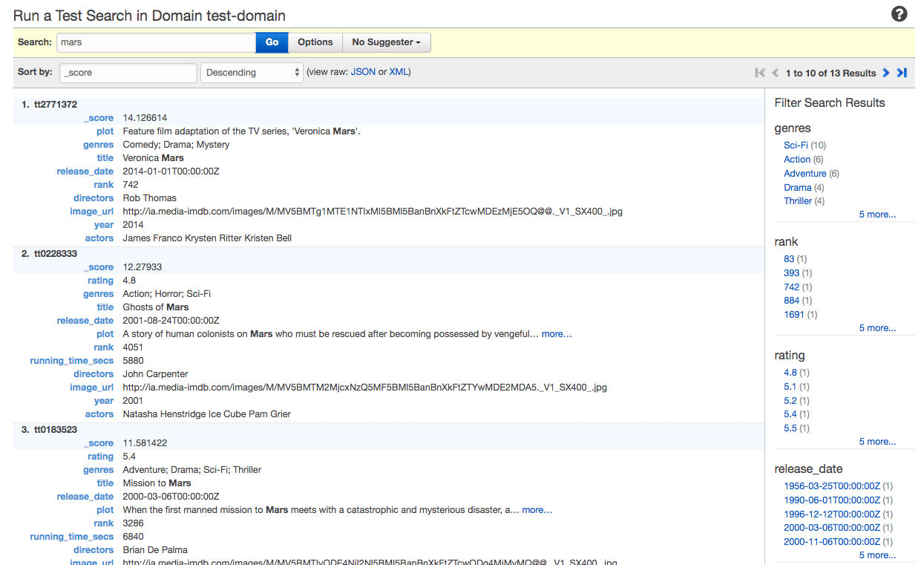Filter results by Sci-Fi genre
This screenshot has width=924, height=565.
pyautogui.click(x=796, y=146)
